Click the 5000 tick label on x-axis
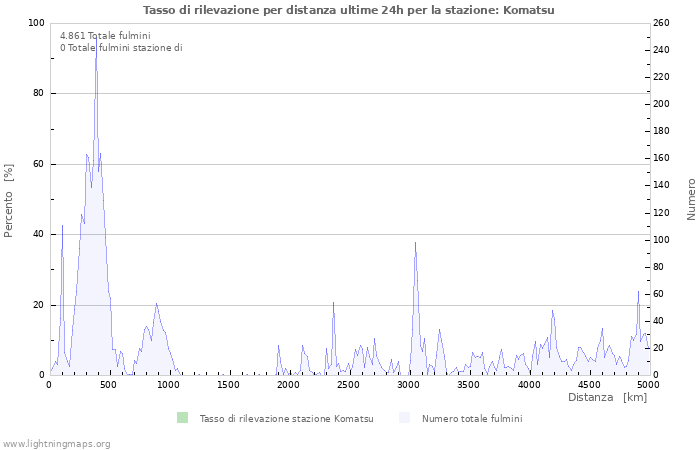This screenshot has height=450, width=700. tap(647, 385)
